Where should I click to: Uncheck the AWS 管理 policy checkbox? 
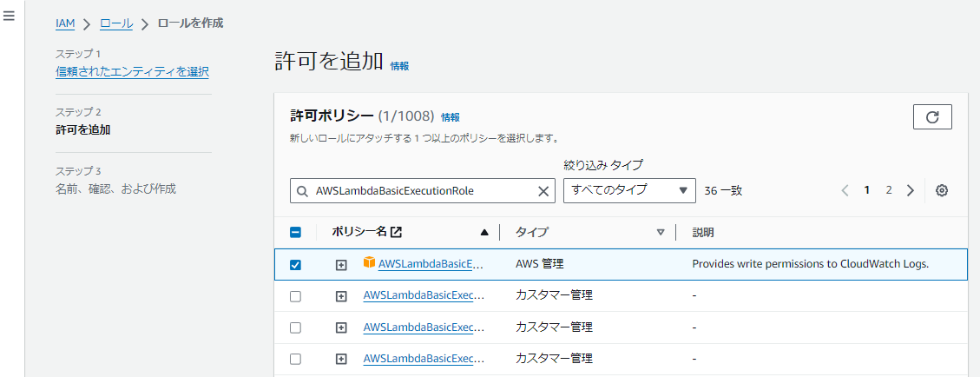pos(296,265)
